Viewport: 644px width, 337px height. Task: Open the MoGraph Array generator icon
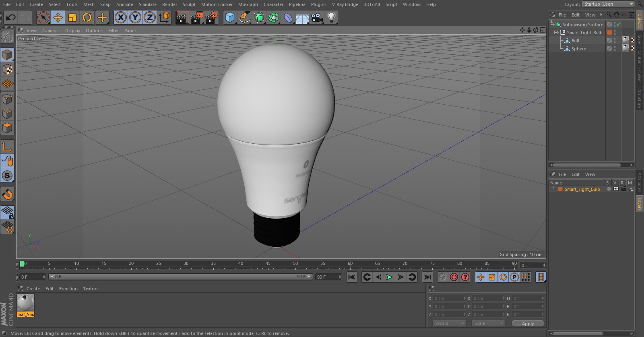coord(274,17)
